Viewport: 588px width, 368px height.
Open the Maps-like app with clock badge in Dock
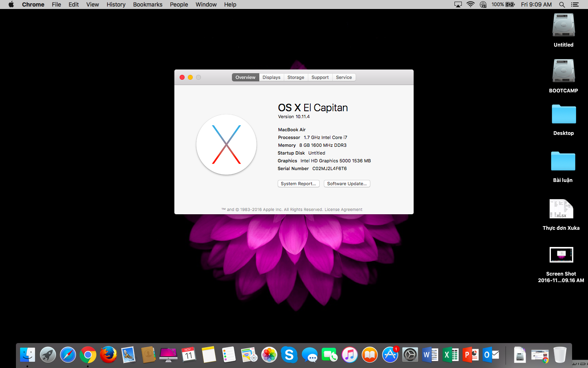pos(249,355)
